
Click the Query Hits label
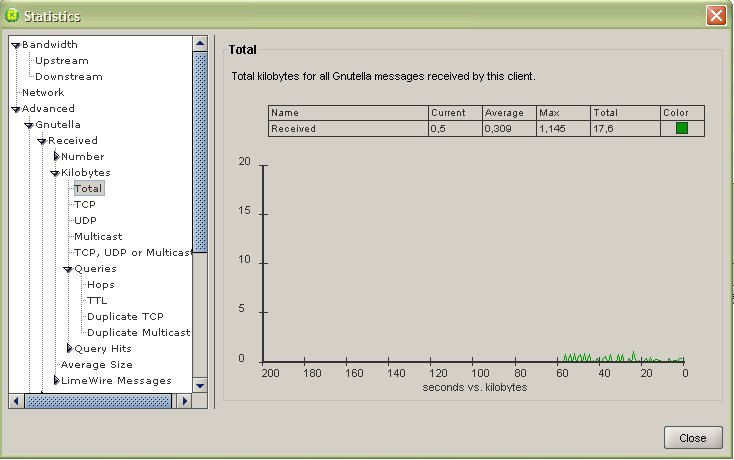103,349
